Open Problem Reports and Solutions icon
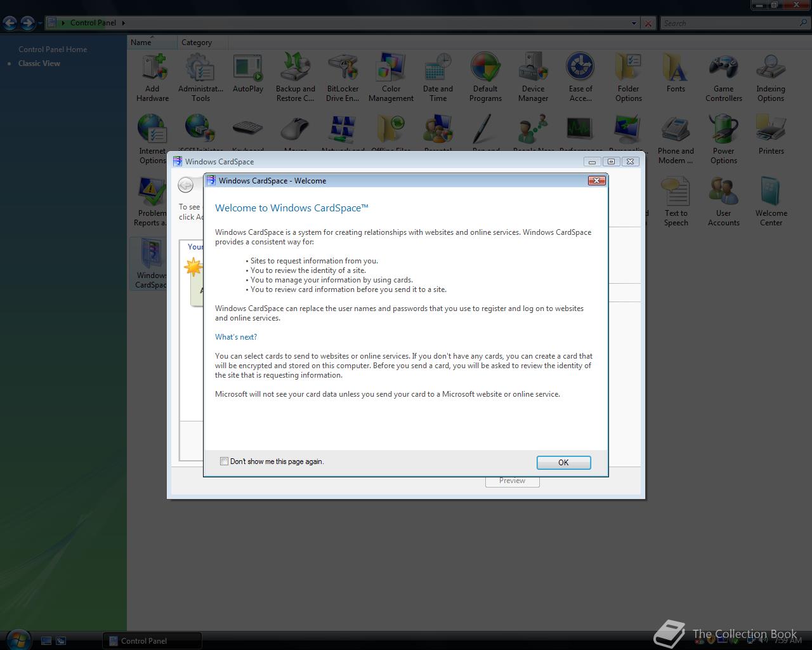812x650 pixels. 150,202
